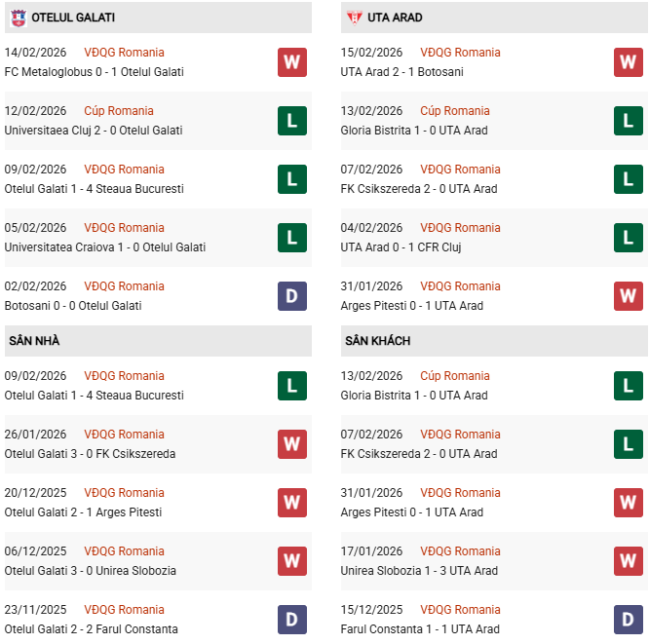
Task: Click L badge for UTA Arad vs CFR Cluj
Action: 628,238
